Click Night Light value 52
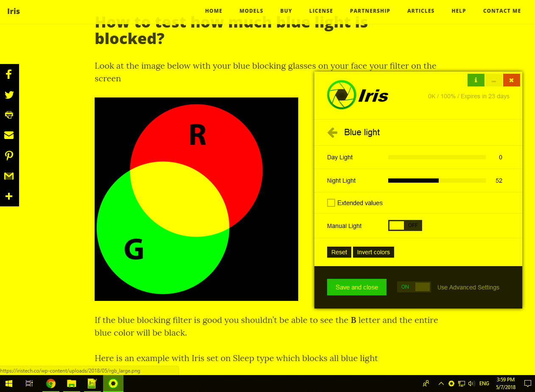535x392 pixels. point(499,181)
